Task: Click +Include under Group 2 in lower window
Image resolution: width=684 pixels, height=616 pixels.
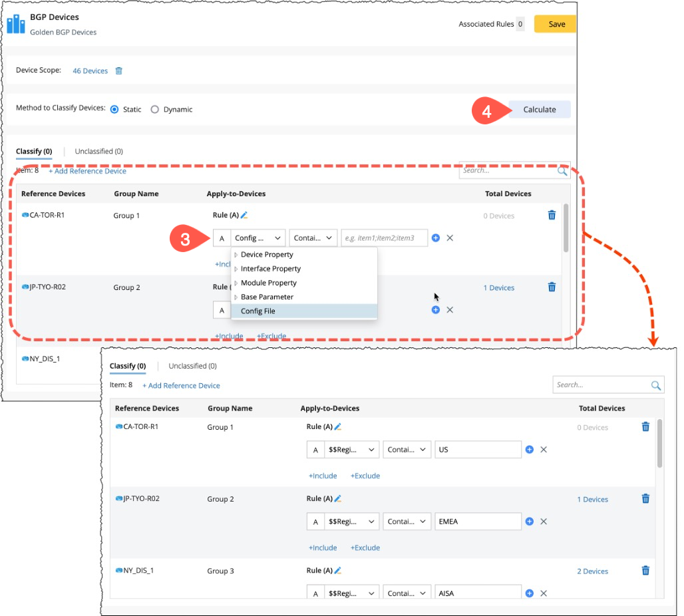Action: [x=322, y=548]
